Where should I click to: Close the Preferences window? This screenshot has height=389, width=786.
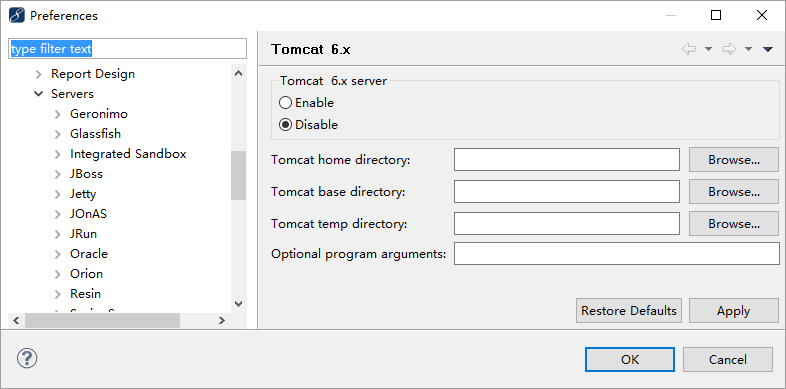(762, 16)
